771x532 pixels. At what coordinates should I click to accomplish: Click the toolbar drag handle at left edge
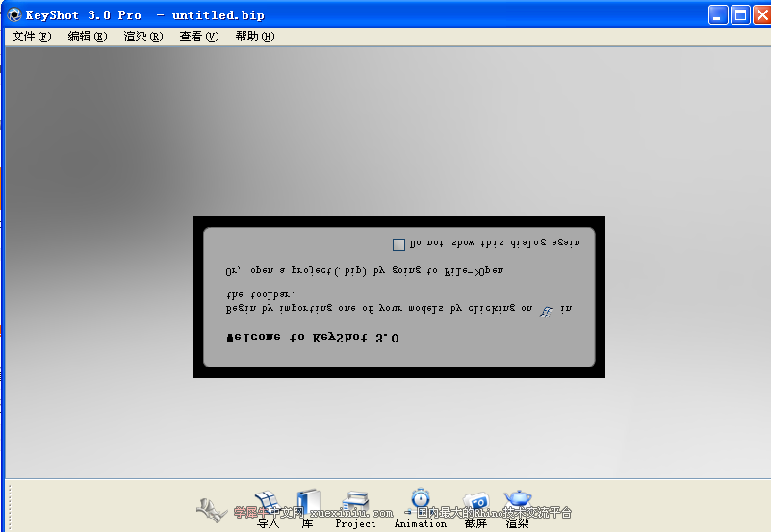9,506
